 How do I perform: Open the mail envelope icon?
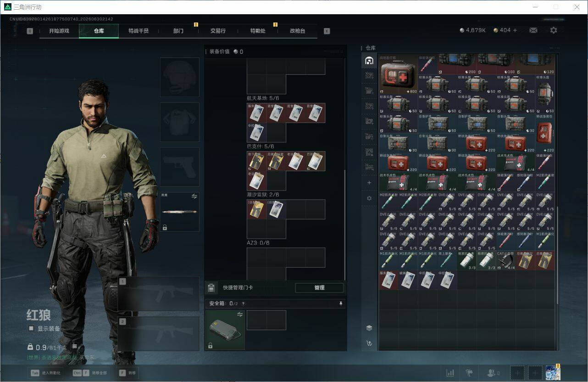point(533,30)
